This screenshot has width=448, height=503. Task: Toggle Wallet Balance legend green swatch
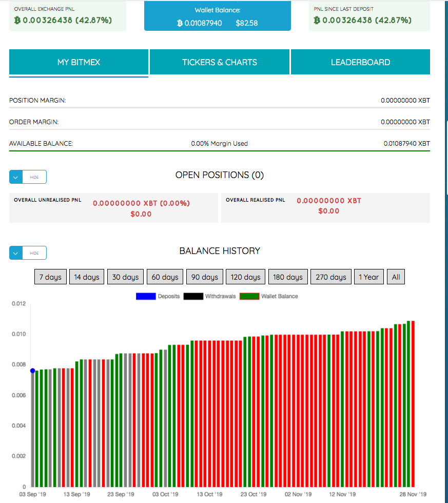point(249,297)
